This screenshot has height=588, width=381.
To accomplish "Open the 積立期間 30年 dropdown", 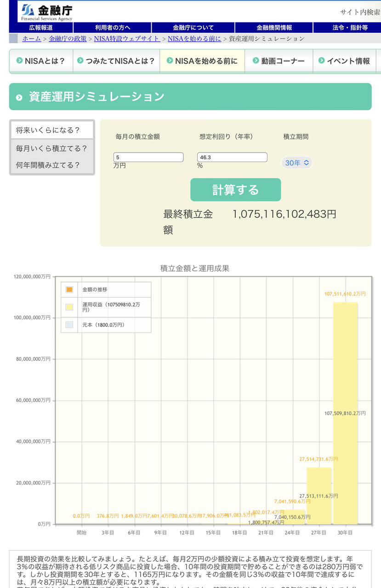I will click(x=296, y=163).
